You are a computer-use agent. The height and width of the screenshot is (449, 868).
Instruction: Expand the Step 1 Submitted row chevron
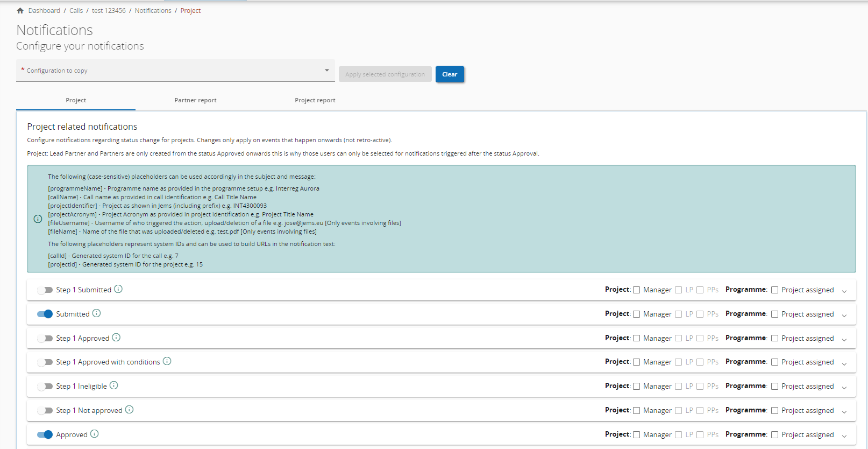844,291
